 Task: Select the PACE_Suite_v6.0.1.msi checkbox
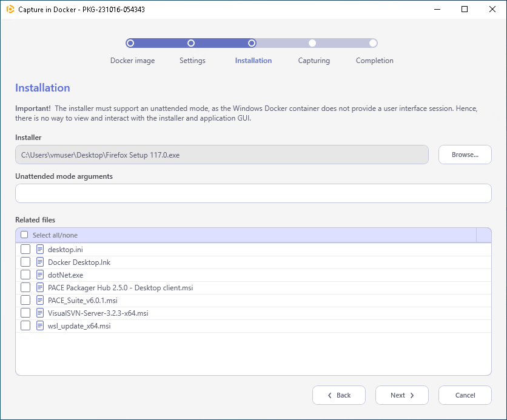coord(25,300)
